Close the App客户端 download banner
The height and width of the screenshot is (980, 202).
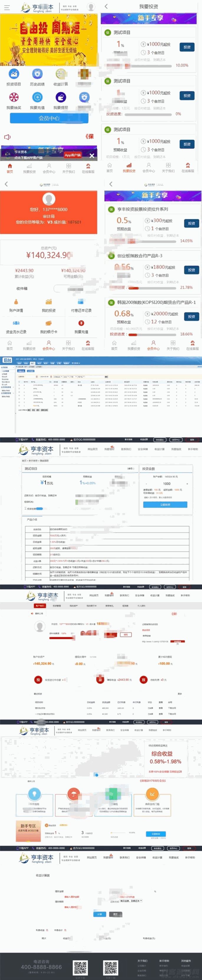[x=92, y=155]
